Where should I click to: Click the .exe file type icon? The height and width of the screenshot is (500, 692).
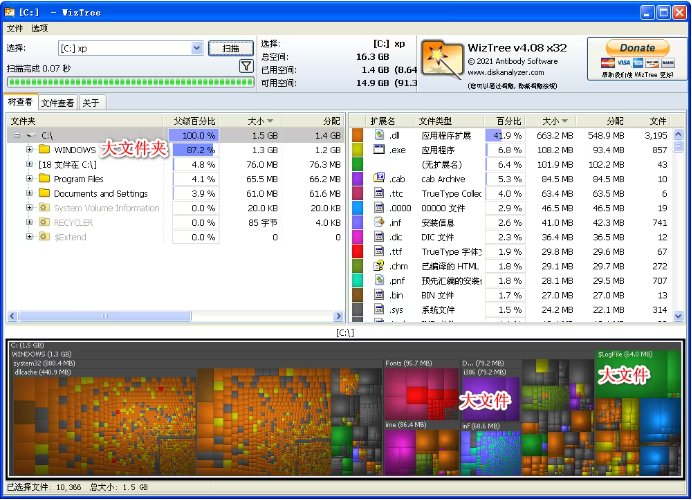tap(379, 149)
